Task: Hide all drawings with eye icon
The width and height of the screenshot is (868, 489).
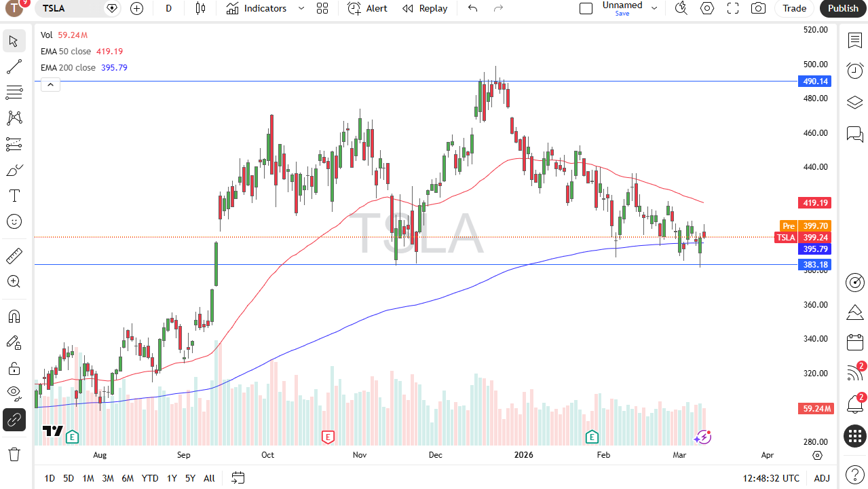Action: pyautogui.click(x=14, y=393)
